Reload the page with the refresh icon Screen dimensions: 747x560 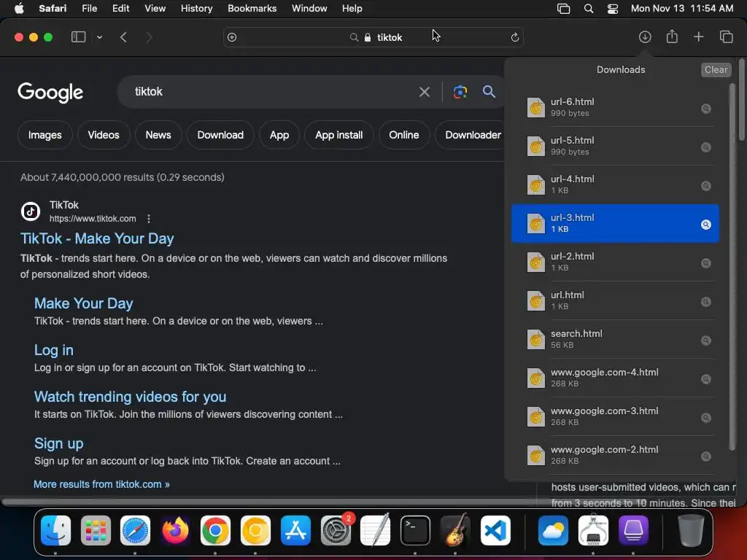coord(514,37)
